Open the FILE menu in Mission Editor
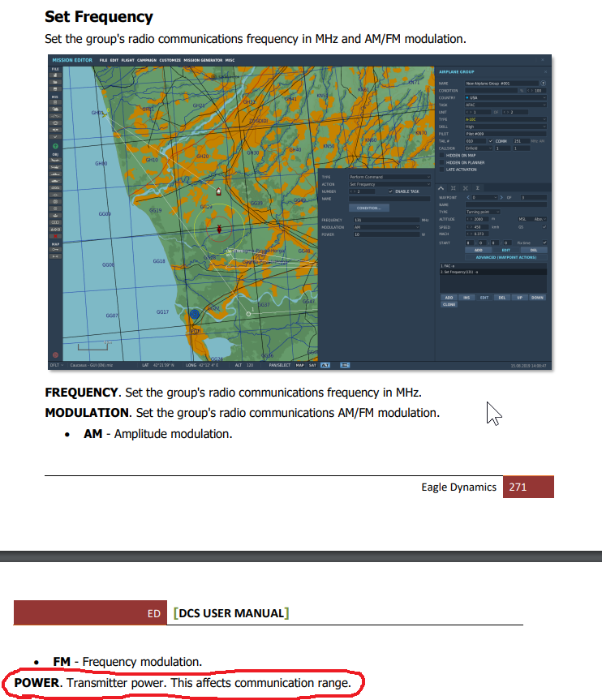Screen dimensions: 602x700 coord(103,60)
